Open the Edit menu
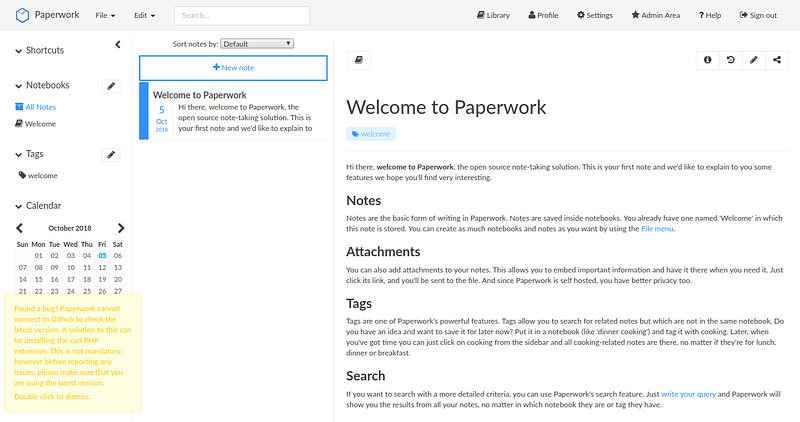Image resolution: width=800 pixels, height=422 pixels. coord(144,15)
